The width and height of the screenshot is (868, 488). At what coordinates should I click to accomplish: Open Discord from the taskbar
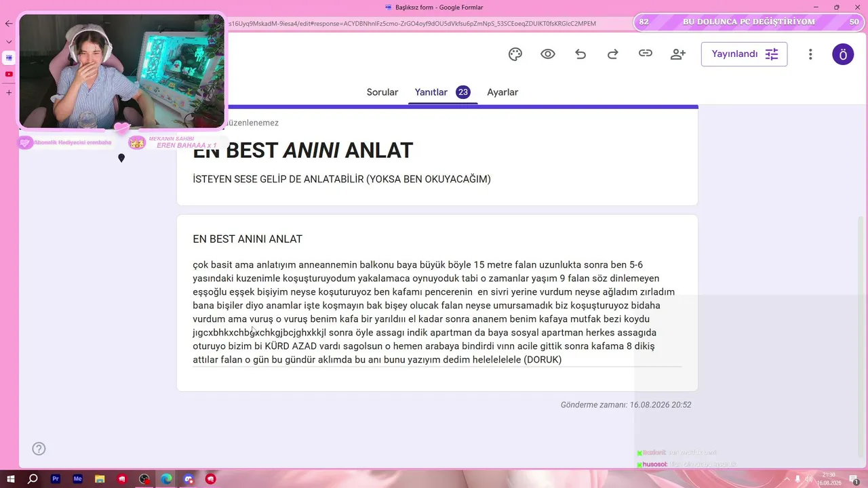(x=189, y=479)
